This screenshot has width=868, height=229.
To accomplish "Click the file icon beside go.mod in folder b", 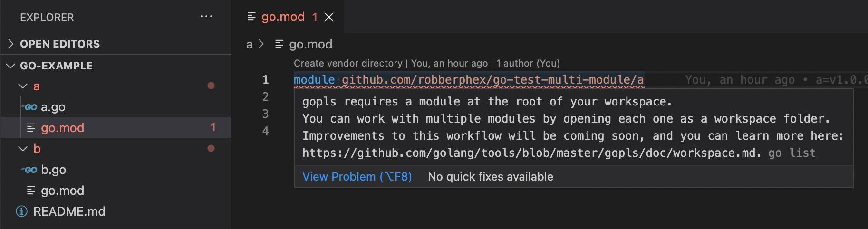I will pos(31,191).
